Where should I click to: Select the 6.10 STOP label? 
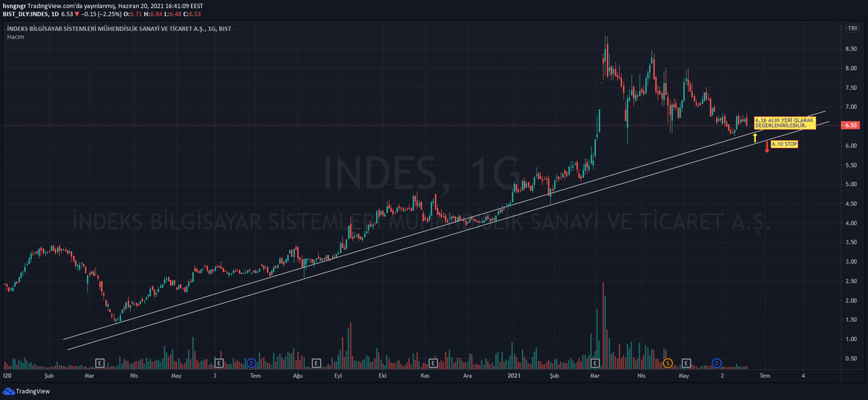click(785, 145)
